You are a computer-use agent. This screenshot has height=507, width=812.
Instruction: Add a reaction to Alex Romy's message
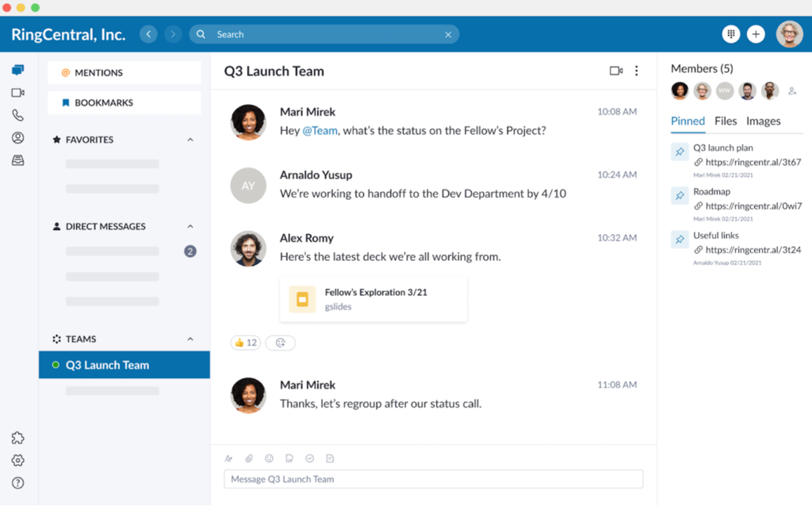coord(281,343)
